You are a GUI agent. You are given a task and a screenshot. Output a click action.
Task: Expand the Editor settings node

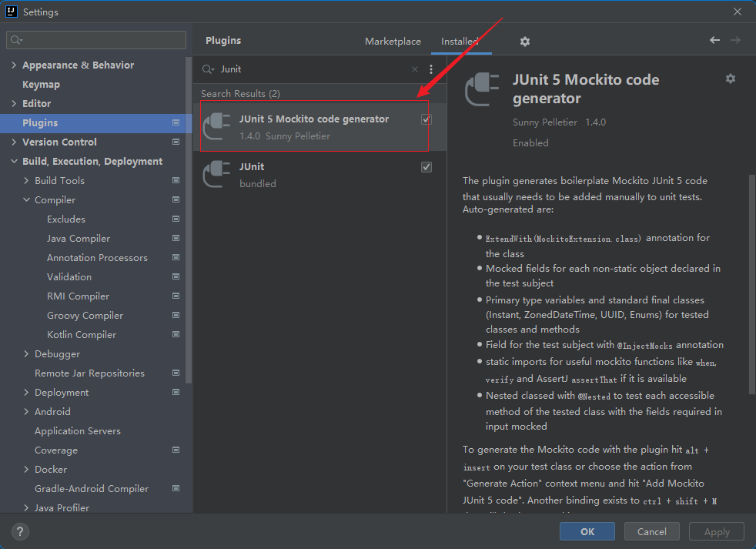[x=14, y=103]
